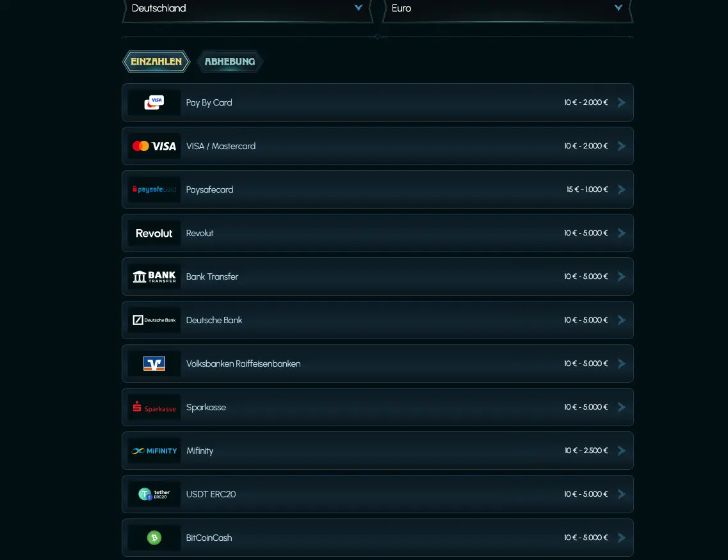Viewport: 728px width, 560px height.
Task: Click the Revolut logo
Action: click(154, 233)
